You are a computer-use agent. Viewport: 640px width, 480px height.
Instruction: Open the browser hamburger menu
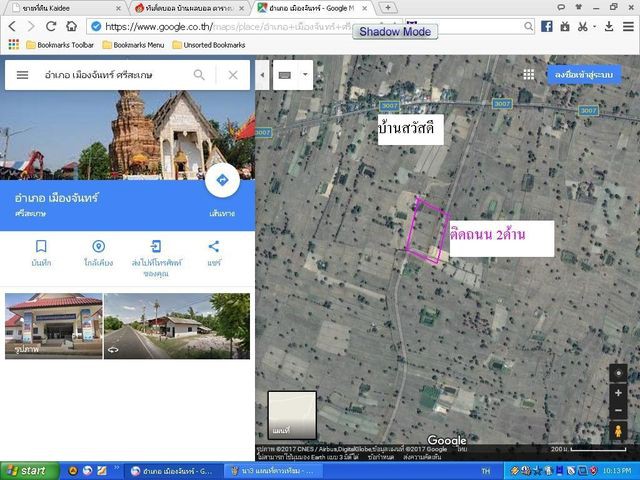tap(628, 27)
